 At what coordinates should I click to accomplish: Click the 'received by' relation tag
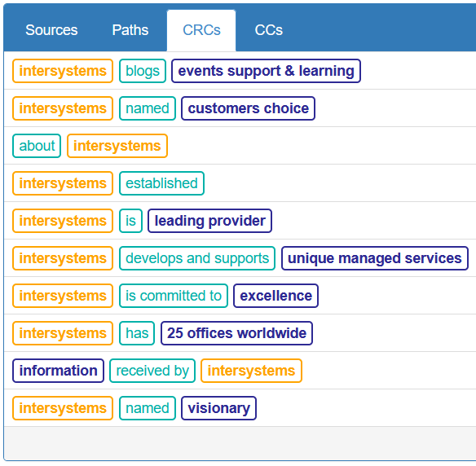[152, 371]
